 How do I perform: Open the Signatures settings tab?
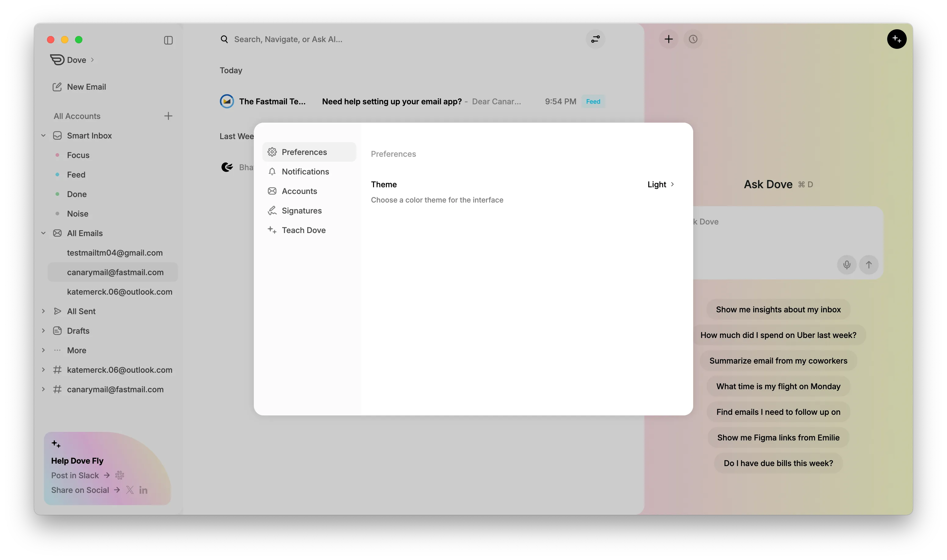301,211
